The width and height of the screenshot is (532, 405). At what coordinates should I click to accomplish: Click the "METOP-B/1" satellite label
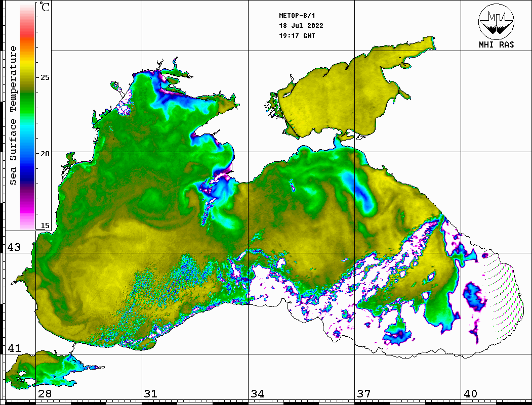pos(297,16)
